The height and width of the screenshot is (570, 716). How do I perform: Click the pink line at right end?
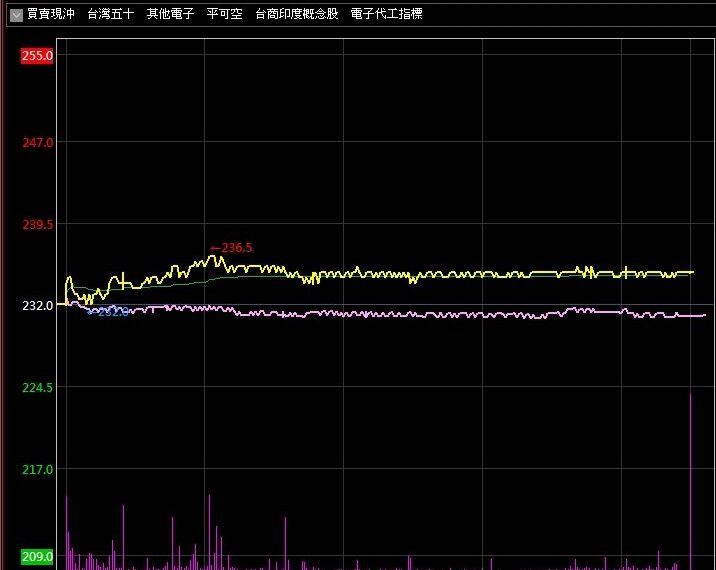point(702,315)
